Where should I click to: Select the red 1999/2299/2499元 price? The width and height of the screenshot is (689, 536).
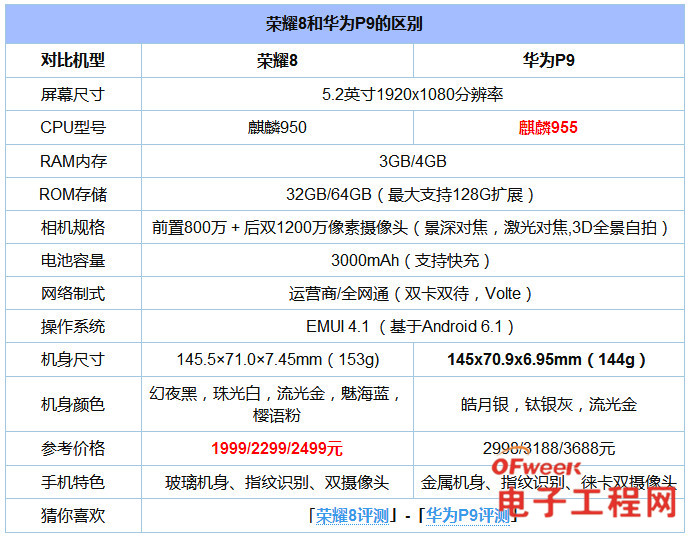click(277, 449)
